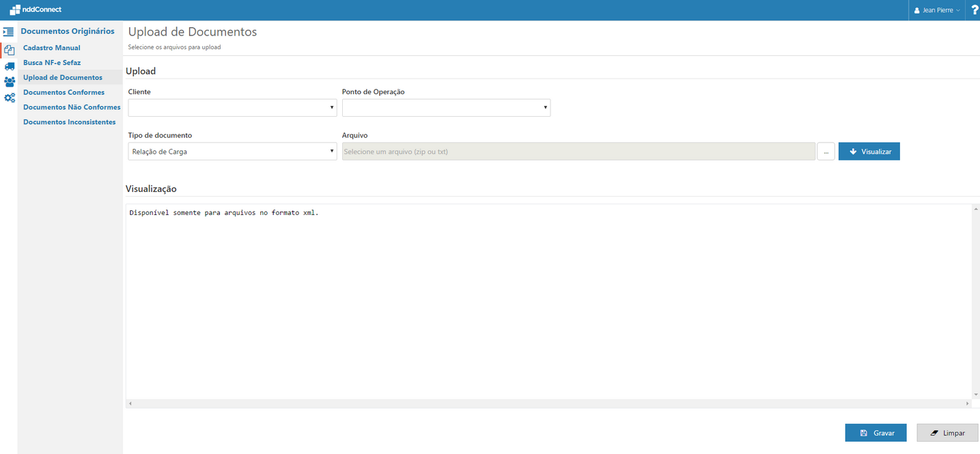Open Documentos Inconsistentes

coord(69,122)
